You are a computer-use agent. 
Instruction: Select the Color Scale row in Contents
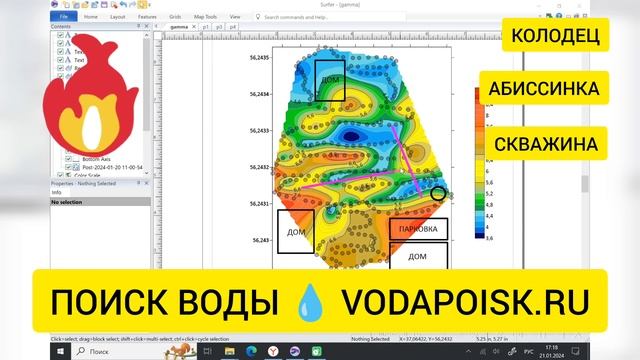[87, 175]
